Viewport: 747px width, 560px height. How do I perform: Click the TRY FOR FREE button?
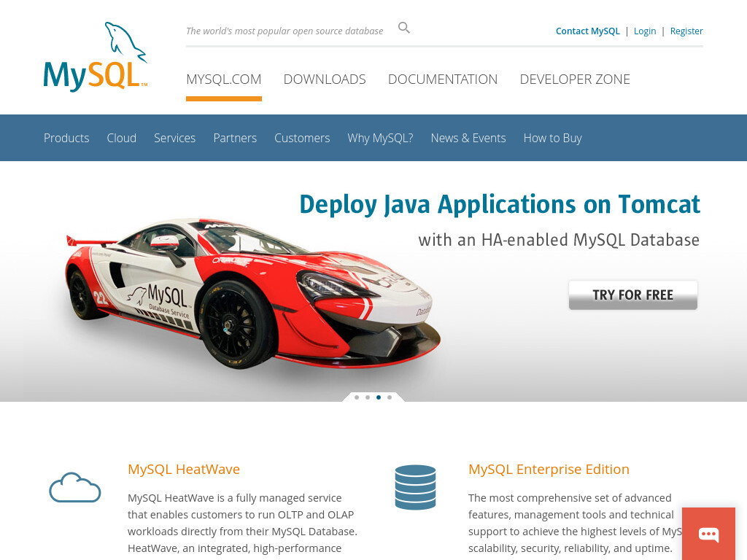(x=632, y=295)
